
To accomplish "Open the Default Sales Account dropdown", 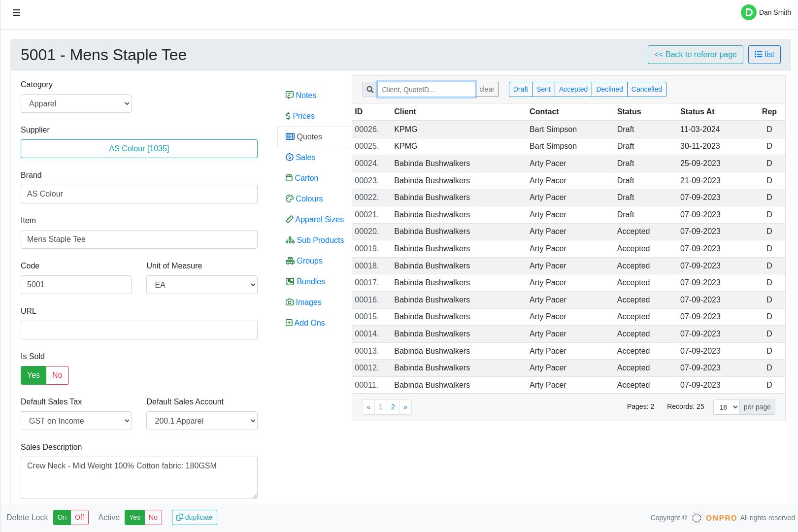I will tap(202, 421).
